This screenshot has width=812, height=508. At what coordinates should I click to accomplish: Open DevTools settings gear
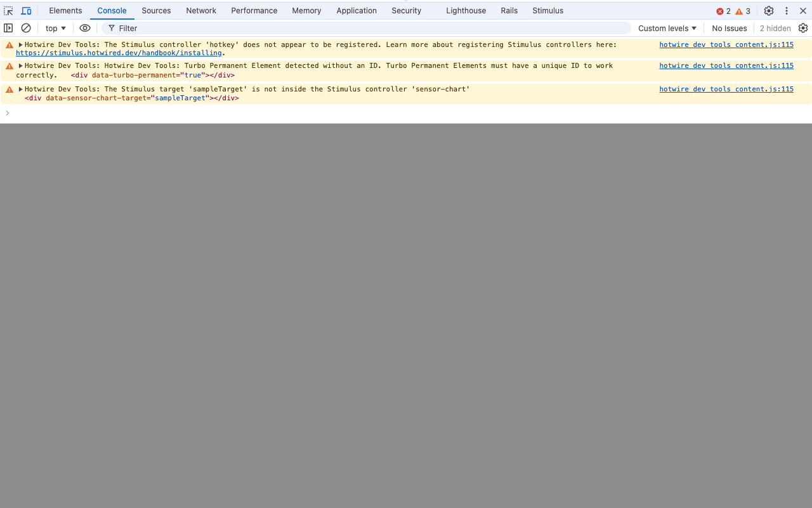click(x=769, y=11)
